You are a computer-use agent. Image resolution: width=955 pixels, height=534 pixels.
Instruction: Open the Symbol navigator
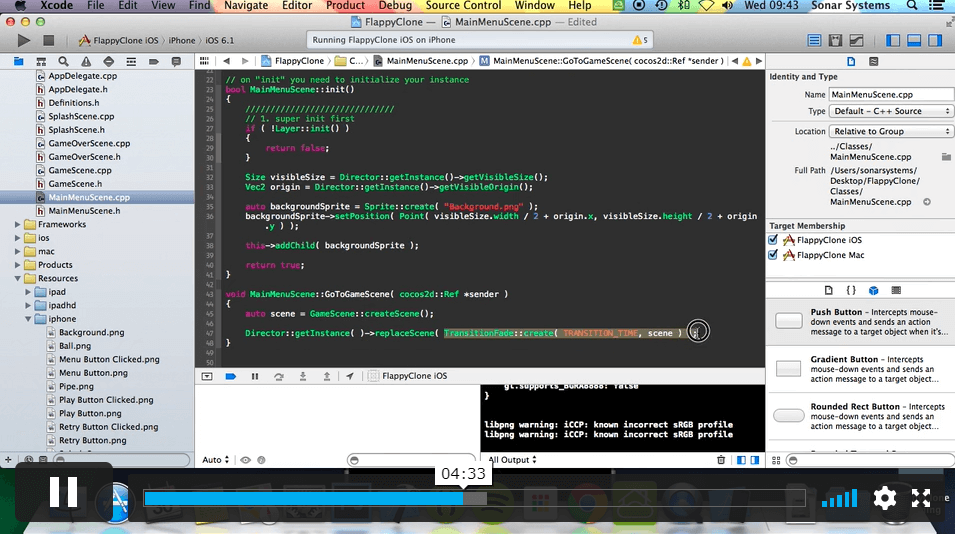click(x=41, y=61)
